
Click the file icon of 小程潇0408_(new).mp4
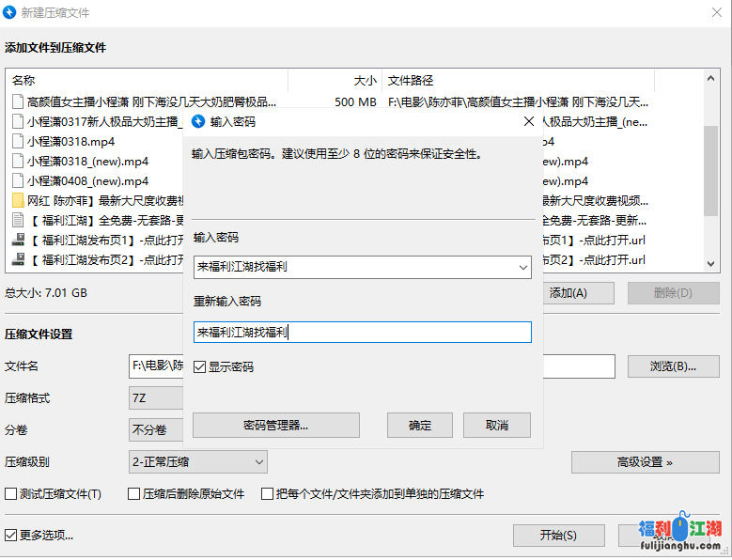[x=18, y=180]
